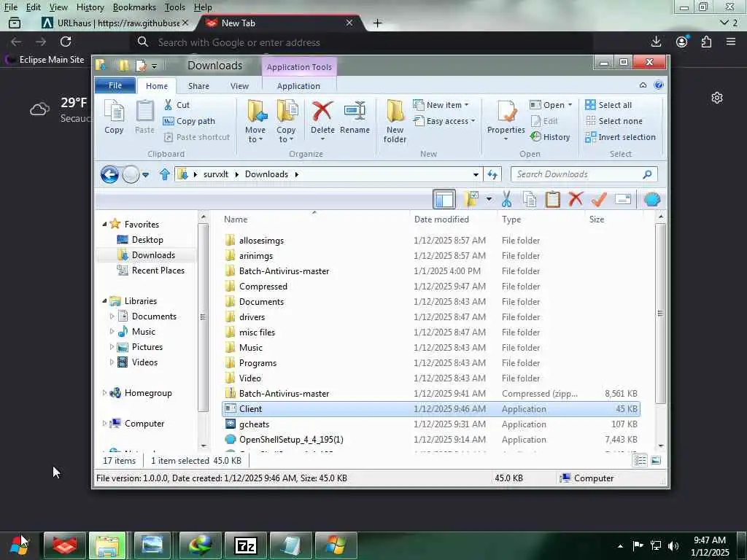Switch to large icons view in status bar

656,460
